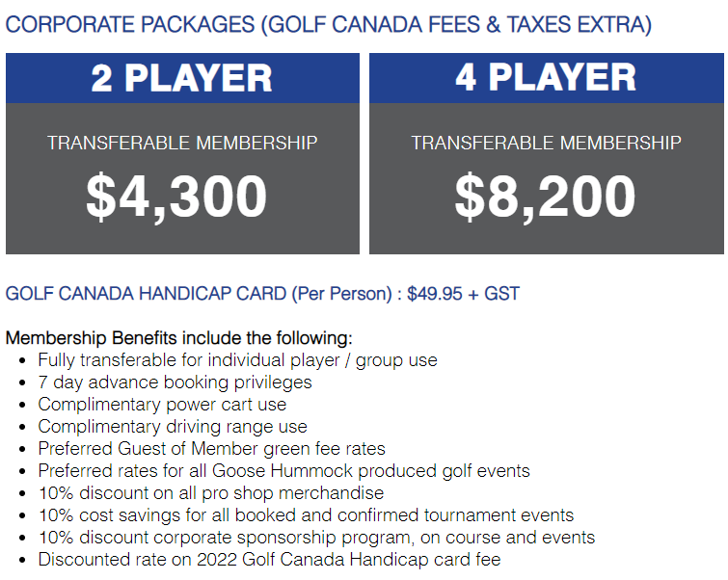This screenshot has height=580, width=728.
Task: Click the Corporate Packages heading
Action: click(x=328, y=25)
